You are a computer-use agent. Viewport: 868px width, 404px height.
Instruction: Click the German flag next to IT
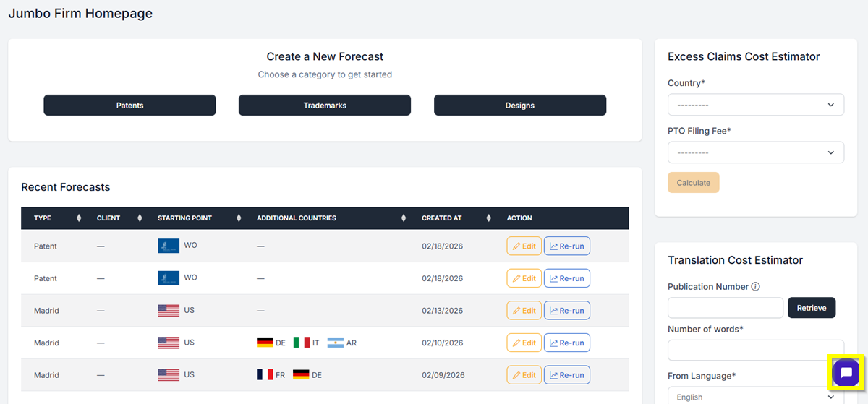coord(265,343)
